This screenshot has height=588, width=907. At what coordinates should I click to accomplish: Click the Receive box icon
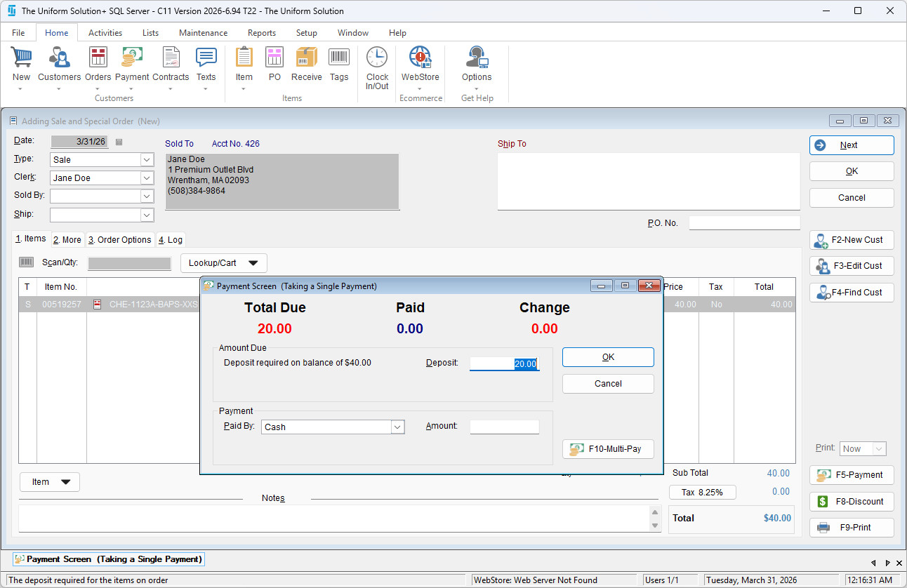[x=306, y=59]
